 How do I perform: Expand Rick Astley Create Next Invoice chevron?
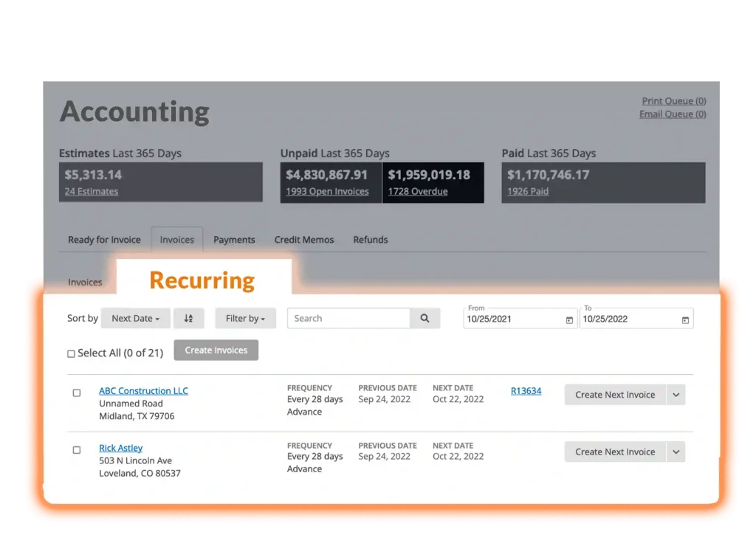pyautogui.click(x=676, y=452)
